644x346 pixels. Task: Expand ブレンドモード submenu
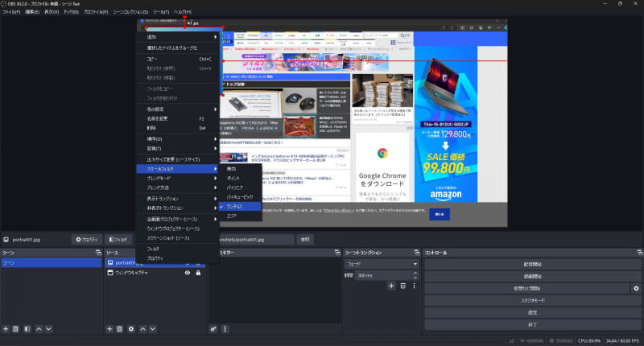(178, 179)
